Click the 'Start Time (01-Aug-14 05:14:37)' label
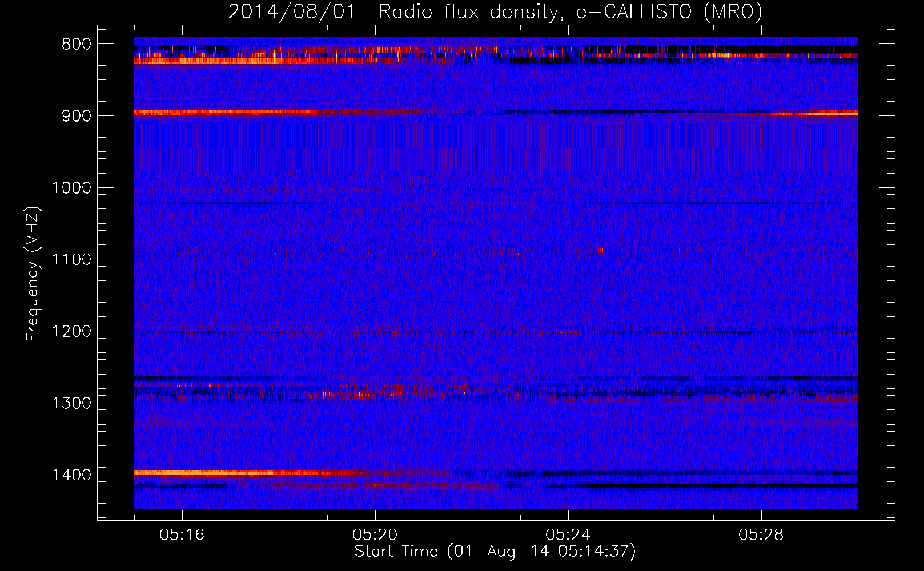Viewport: 924px width, 571px height. 495,552
